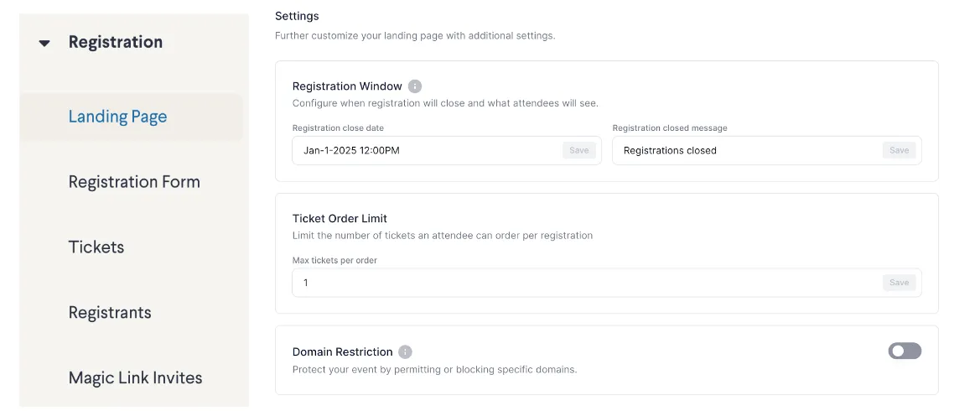Focus the Max tickets per order field

[587, 283]
